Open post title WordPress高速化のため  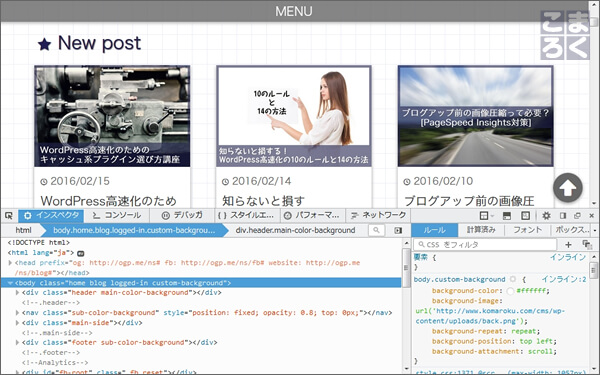[x=109, y=201]
